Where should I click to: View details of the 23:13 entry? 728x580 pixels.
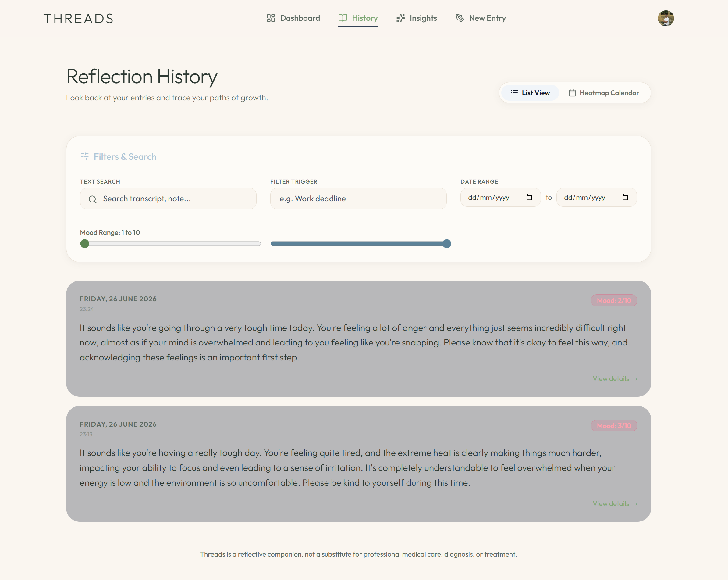tap(615, 504)
